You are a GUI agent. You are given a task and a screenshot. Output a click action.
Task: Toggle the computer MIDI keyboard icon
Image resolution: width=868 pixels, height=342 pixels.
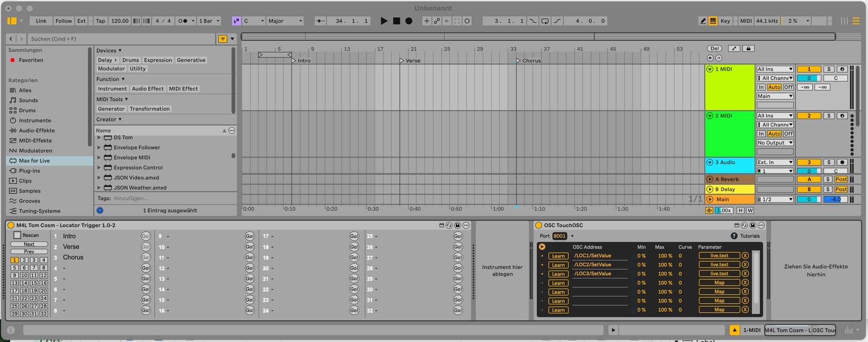(713, 21)
